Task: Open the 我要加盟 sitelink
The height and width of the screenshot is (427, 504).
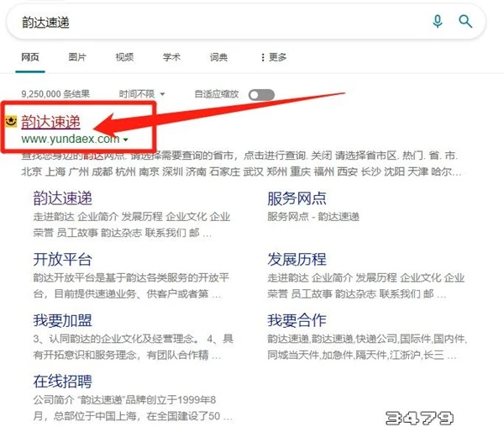Action: click(x=62, y=320)
